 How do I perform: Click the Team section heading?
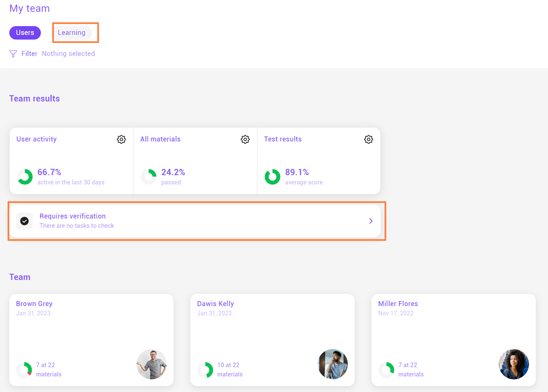[20, 277]
